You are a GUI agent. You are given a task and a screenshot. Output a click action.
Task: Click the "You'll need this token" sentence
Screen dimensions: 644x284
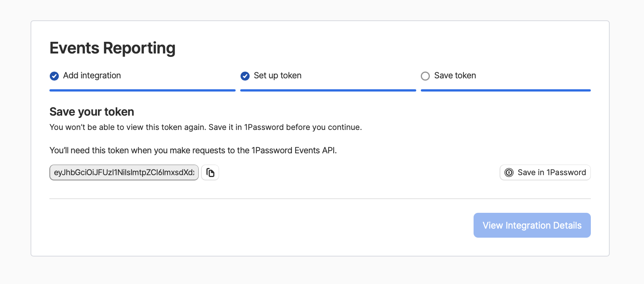pos(193,151)
